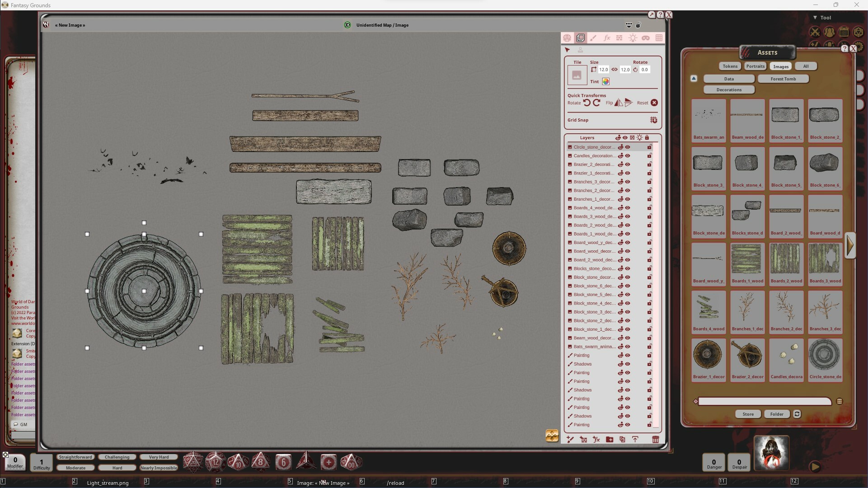The height and width of the screenshot is (488, 868).
Task: Click the new folder icon below the Layers list
Action: click(x=609, y=440)
